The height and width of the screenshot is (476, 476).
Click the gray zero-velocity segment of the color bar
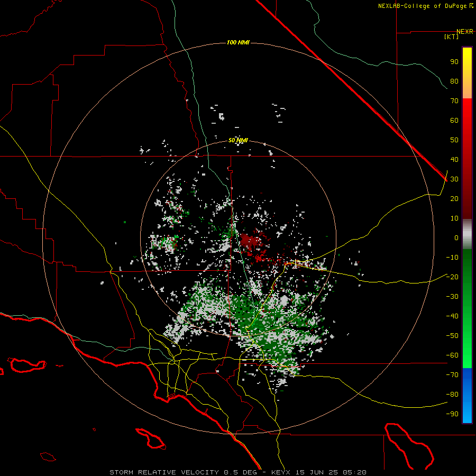click(467, 234)
